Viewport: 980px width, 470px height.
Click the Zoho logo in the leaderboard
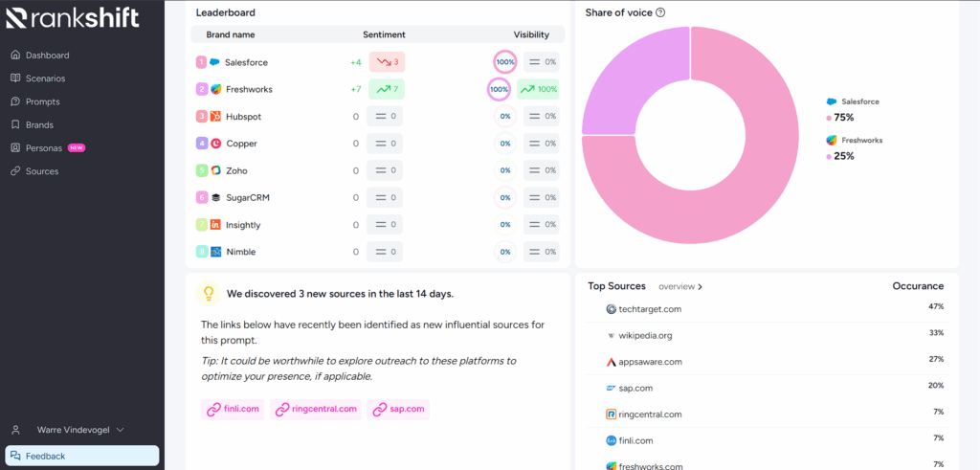(215, 170)
